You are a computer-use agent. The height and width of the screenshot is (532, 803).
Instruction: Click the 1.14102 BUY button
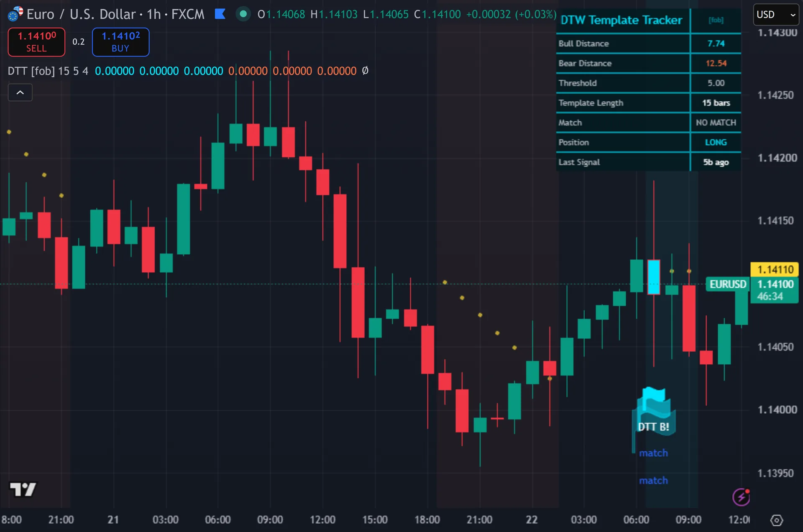pyautogui.click(x=120, y=42)
